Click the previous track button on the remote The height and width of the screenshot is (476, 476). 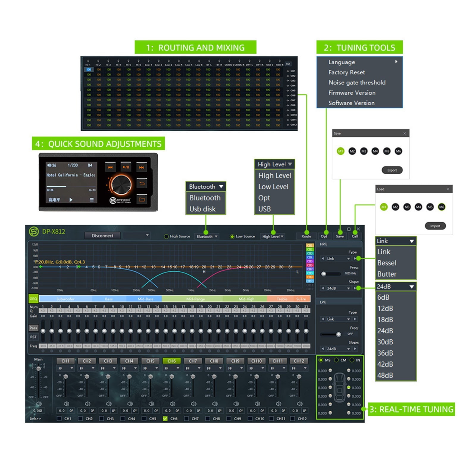click(x=110, y=167)
